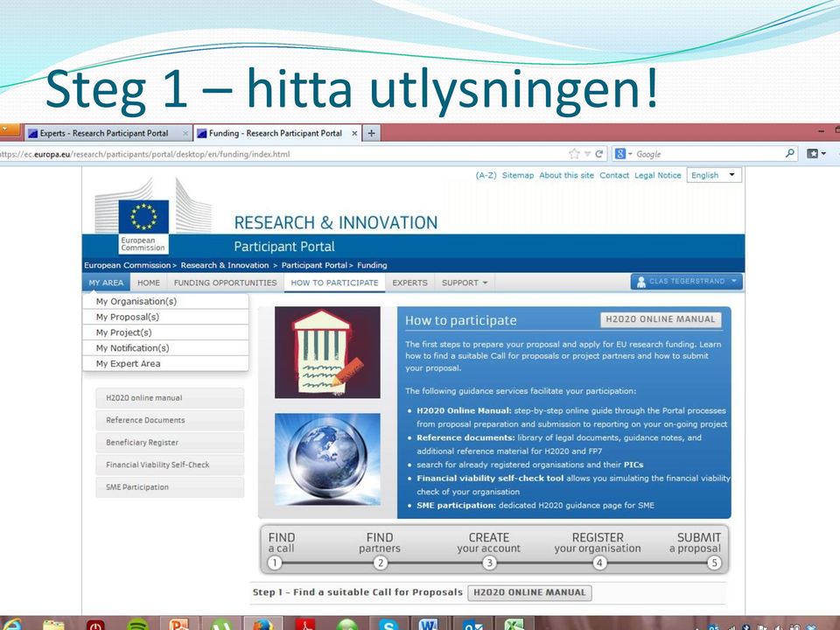Screen dimensions: 840x630
Task: Bookmark this page with the star icon
Action: (574, 154)
